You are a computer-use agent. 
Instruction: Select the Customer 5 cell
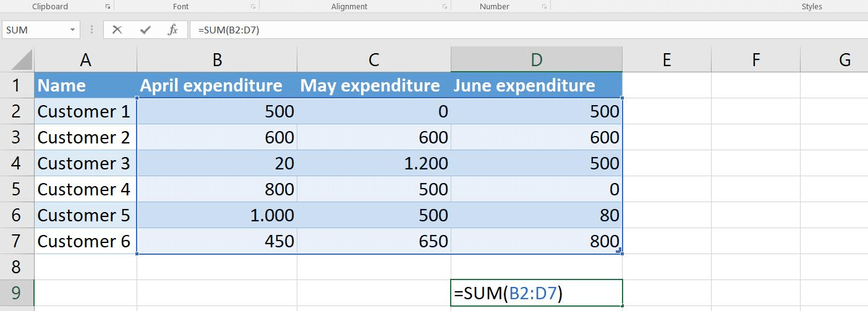click(x=85, y=215)
